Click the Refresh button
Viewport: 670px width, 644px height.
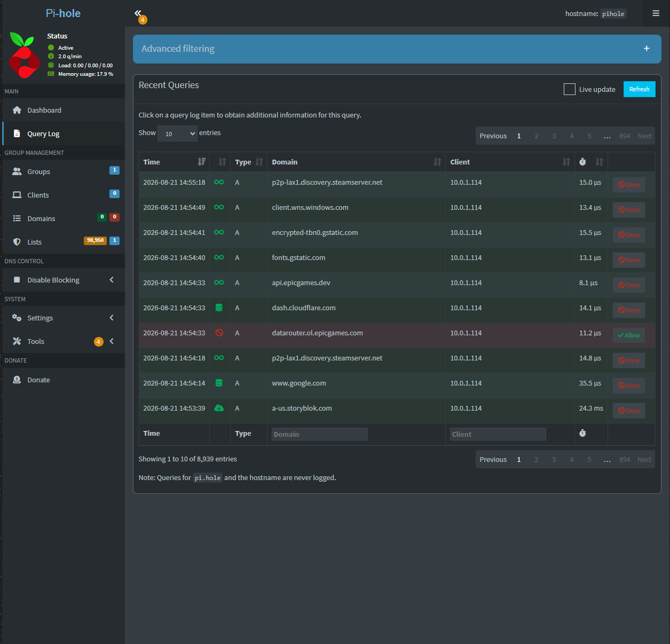pos(639,89)
